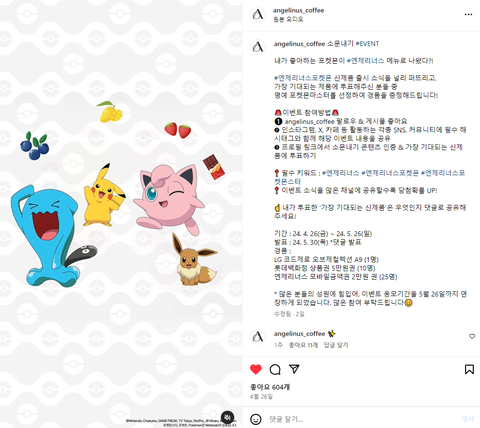This screenshot has height=428, width=480.
Task: Like the angelinus_coffee comment heart
Action: tap(472, 336)
